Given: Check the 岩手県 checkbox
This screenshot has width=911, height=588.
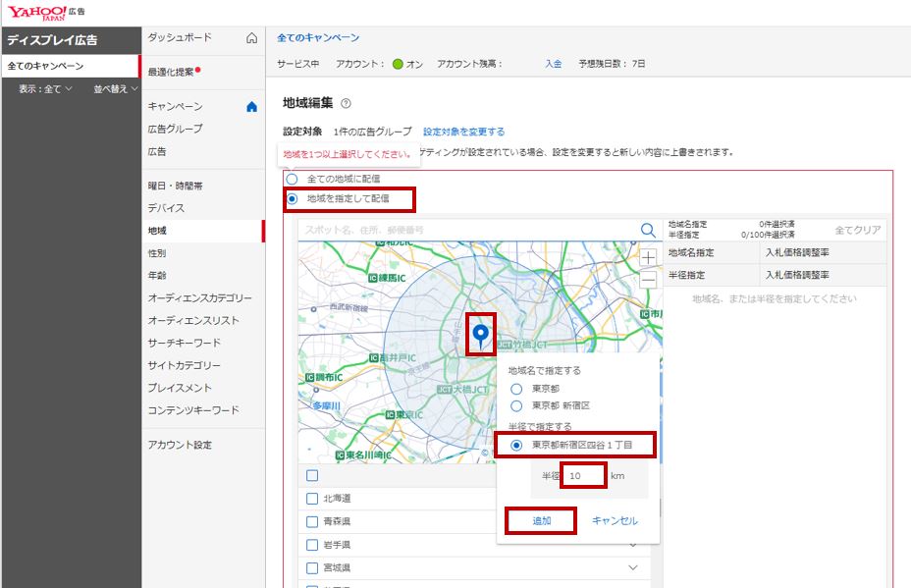Looking at the screenshot, I should click(x=312, y=545).
